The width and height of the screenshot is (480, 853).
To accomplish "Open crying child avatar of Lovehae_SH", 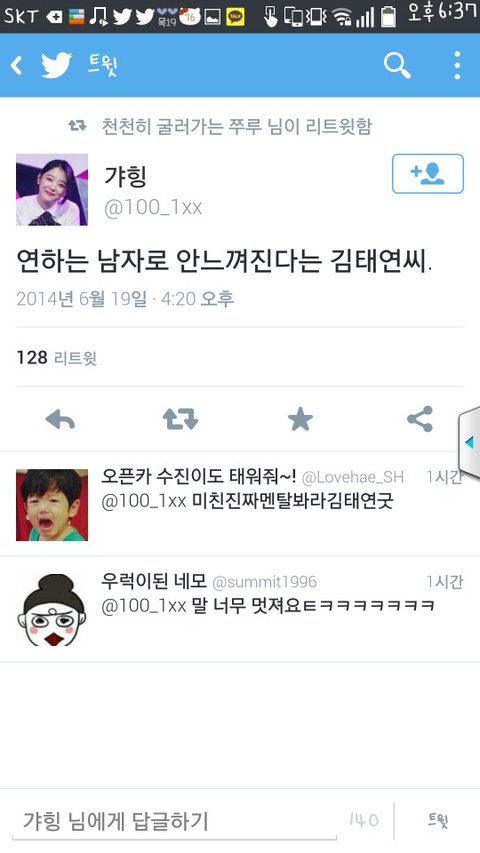I will pos(52,505).
